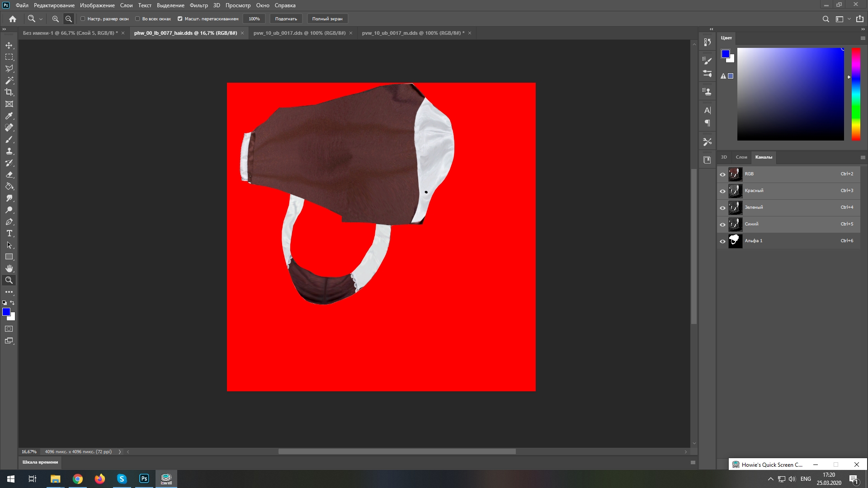The height and width of the screenshot is (488, 868).
Task: Select the Horizontal Type tool
Action: [x=9, y=233]
